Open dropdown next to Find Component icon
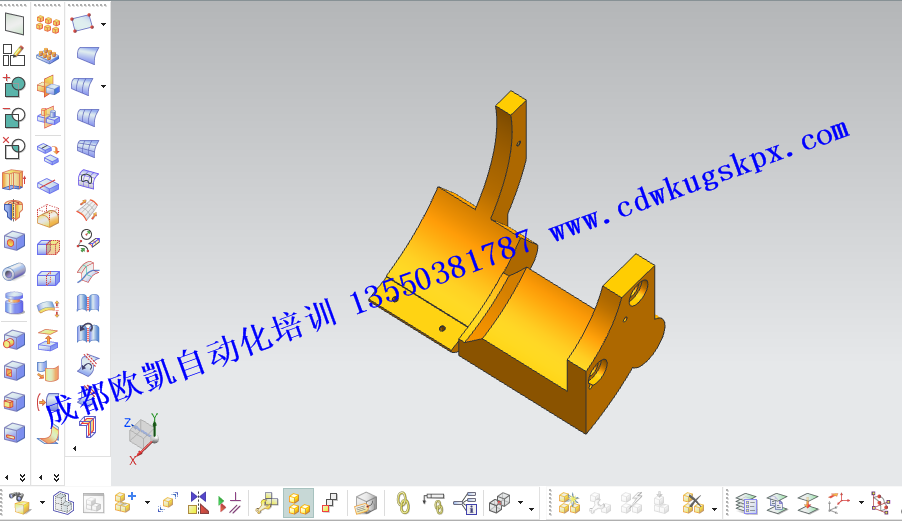The height and width of the screenshot is (525, 902). click(42, 503)
